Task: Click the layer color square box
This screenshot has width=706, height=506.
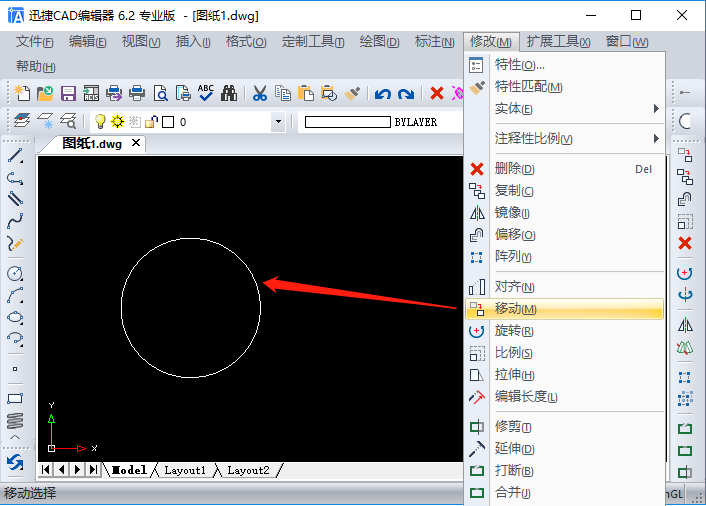Action: pyautogui.click(x=168, y=122)
